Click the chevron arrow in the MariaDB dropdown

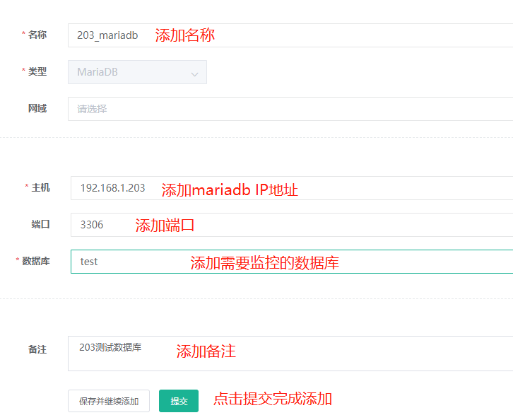[x=194, y=74]
